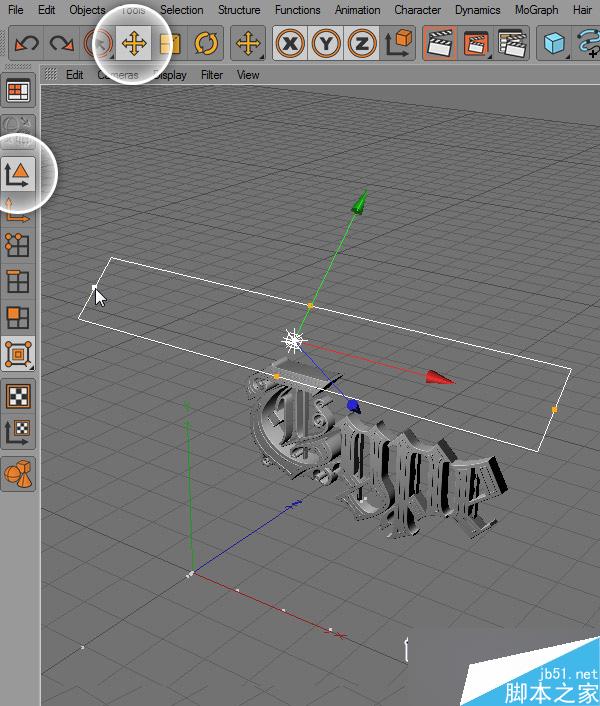Toggle the Z axis lock
This screenshot has height=706, width=600.
361,43
